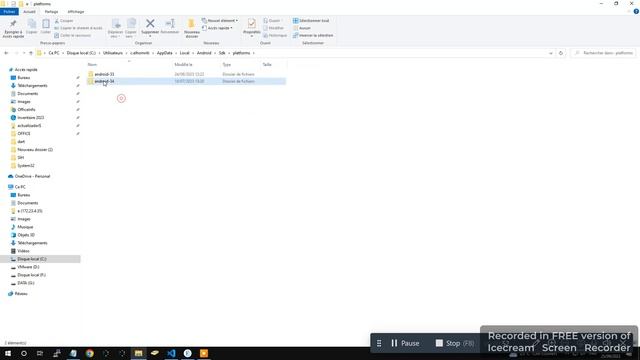Image resolution: width=640 pixels, height=360 pixels.
Task: Select Réseau in navigation pane
Action: pyautogui.click(x=21, y=293)
